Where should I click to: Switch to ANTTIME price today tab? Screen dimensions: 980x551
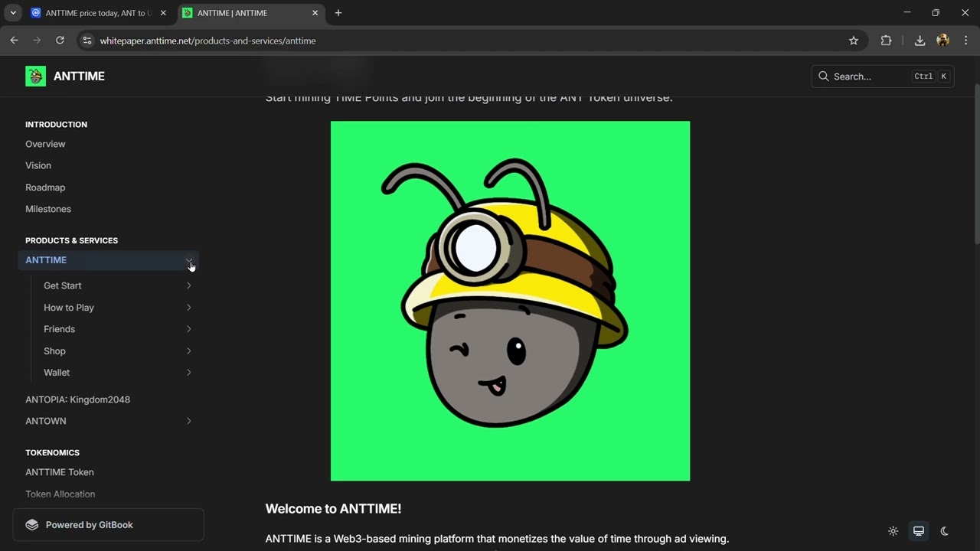point(99,13)
